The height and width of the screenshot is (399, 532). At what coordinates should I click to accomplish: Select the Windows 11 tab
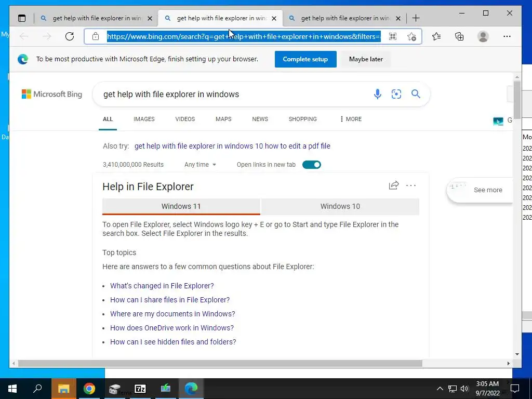[x=181, y=206]
